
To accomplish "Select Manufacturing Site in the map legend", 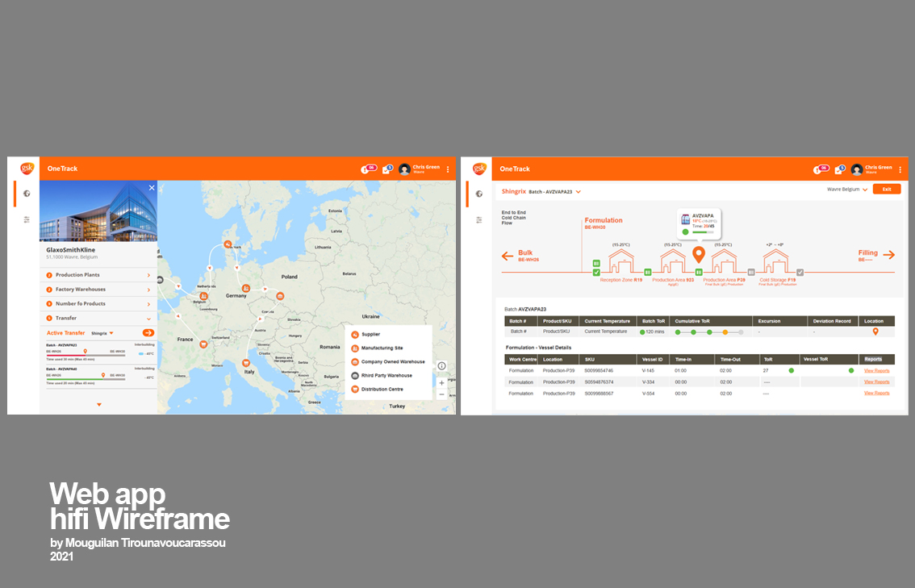I will (382, 348).
